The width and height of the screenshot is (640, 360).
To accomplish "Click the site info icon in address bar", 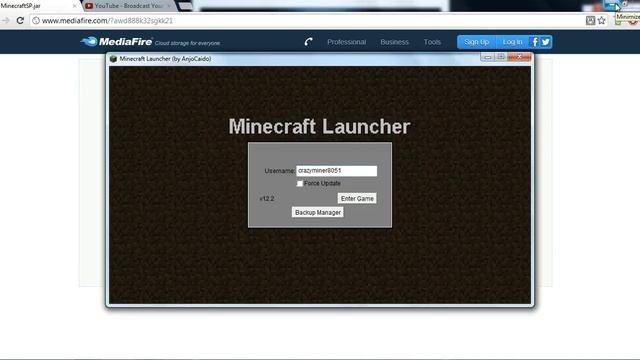I will coord(36,20).
